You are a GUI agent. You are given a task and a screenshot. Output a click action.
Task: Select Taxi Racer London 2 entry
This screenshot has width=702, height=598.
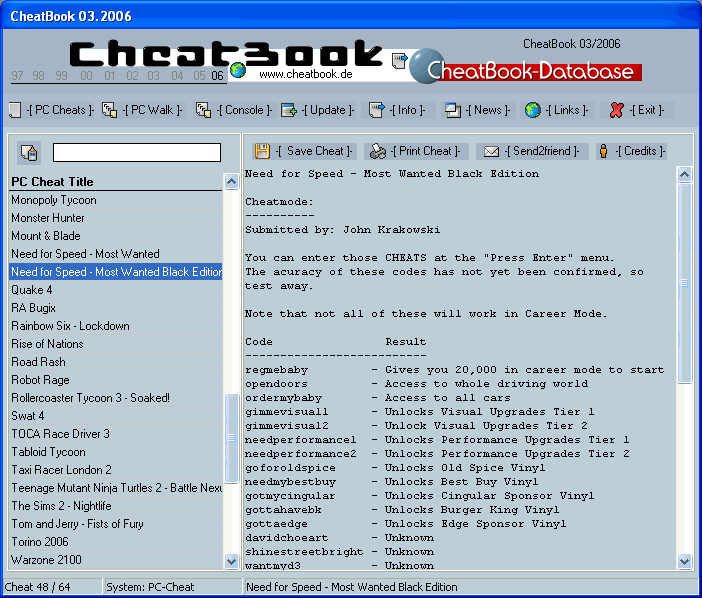[116, 470]
